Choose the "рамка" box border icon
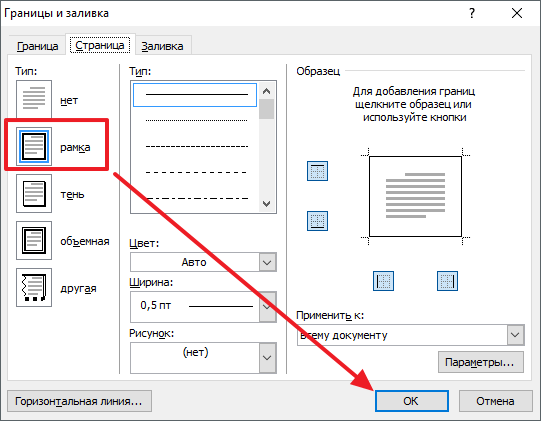The width and height of the screenshot is (541, 421). [x=34, y=146]
